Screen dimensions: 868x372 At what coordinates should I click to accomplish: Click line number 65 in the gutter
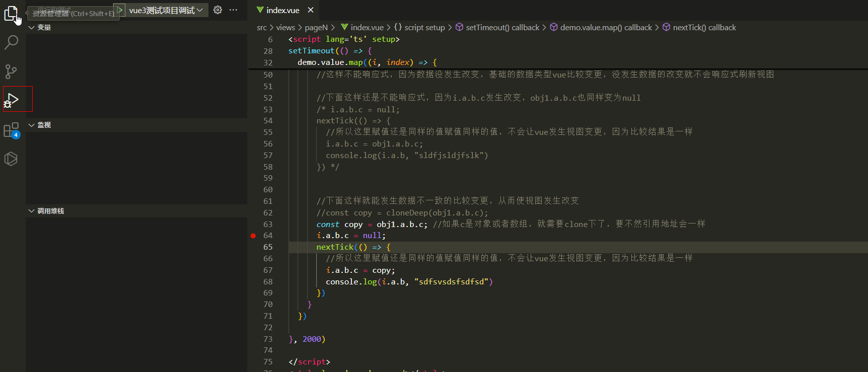click(x=268, y=247)
